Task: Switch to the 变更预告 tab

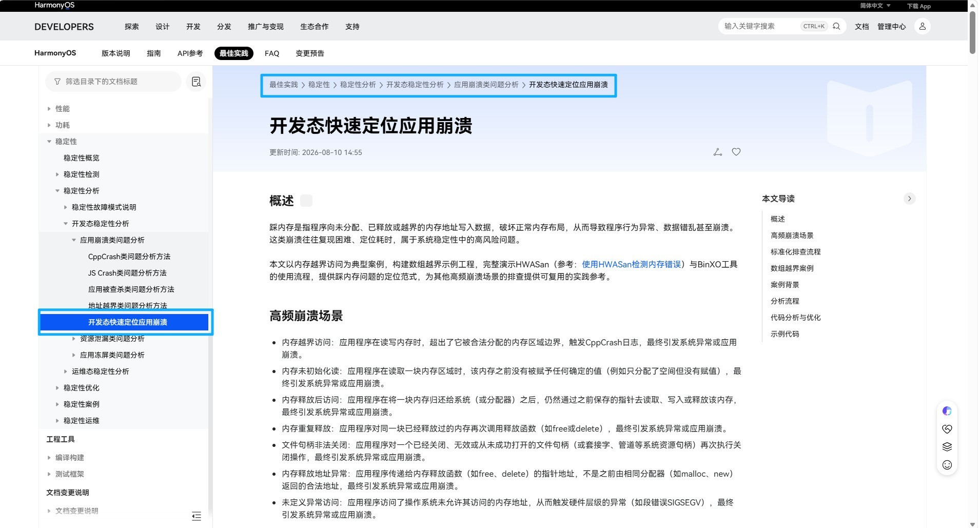Action: point(310,53)
